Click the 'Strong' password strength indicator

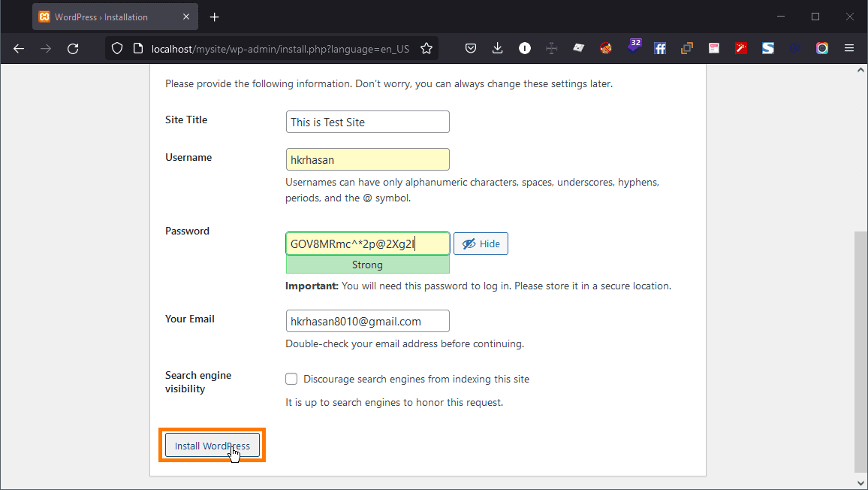368,265
